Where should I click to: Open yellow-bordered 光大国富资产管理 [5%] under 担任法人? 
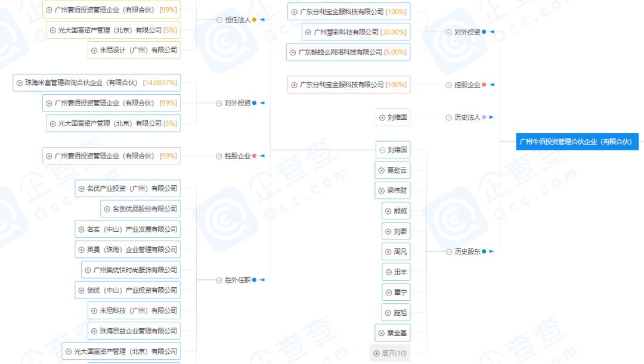click(113, 30)
